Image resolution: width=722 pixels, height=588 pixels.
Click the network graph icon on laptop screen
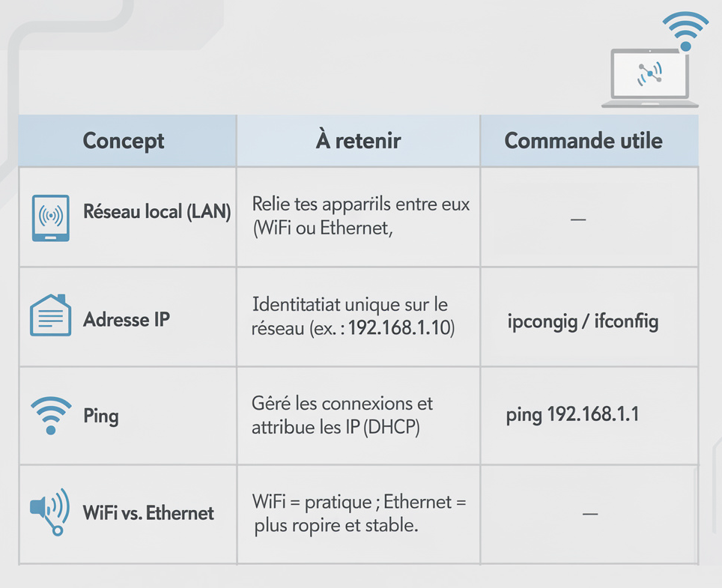tap(649, 73)
